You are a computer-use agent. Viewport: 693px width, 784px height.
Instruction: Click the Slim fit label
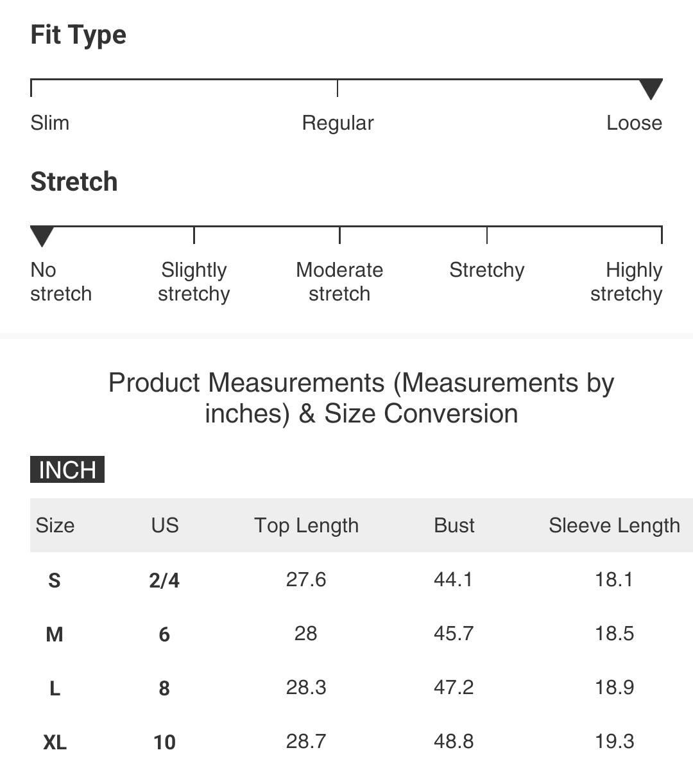(50, 123)
